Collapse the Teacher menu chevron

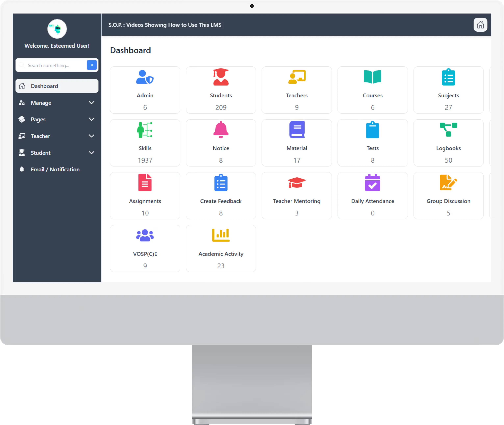click(x=91, y=136)
